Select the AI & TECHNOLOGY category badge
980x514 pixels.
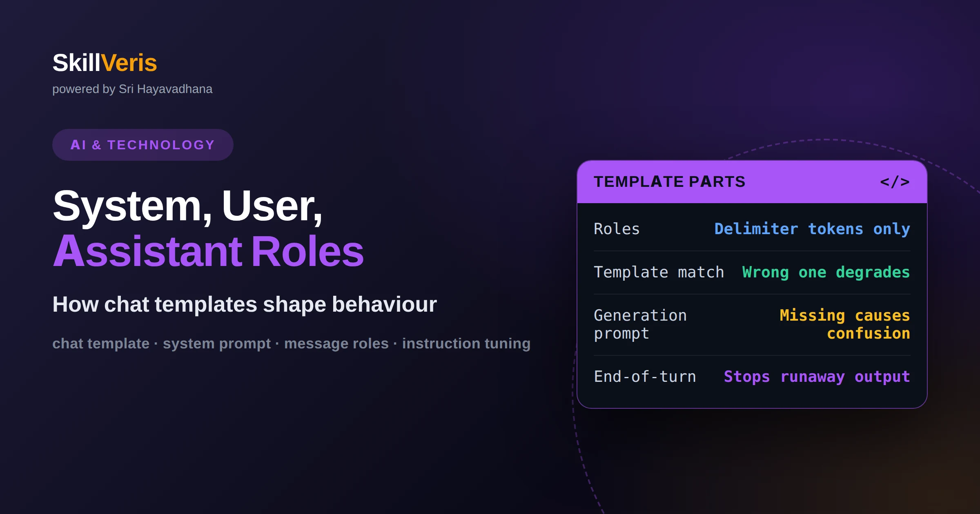click(143, 145)
